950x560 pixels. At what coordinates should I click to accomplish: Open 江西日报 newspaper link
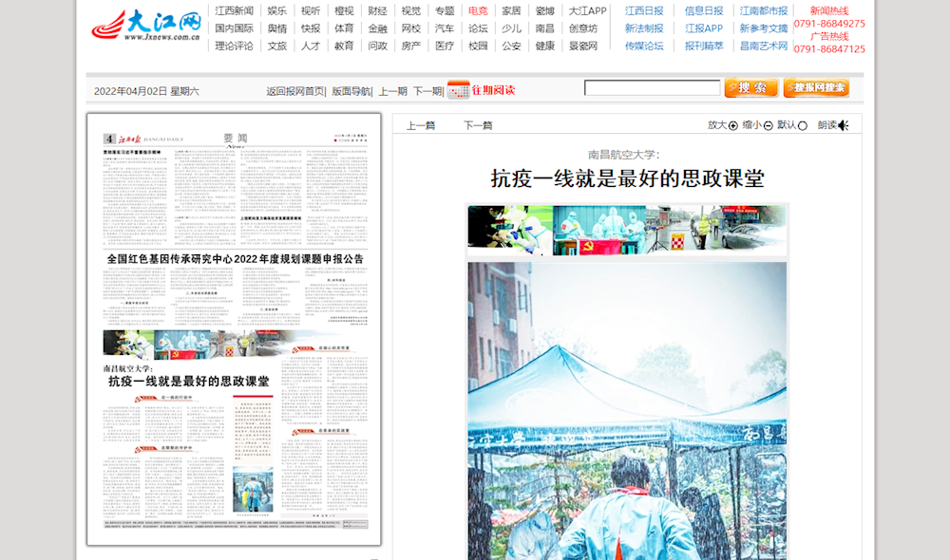644,11
